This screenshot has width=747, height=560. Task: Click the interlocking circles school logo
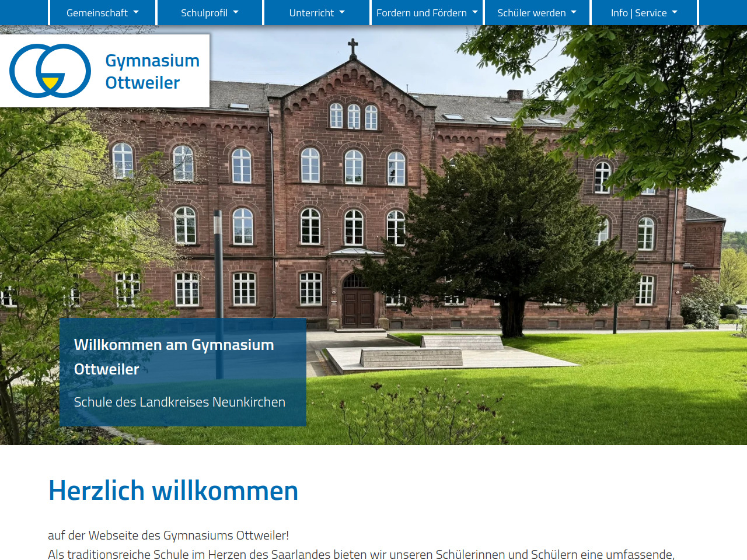pyautogui.click(x=50, y=71)
